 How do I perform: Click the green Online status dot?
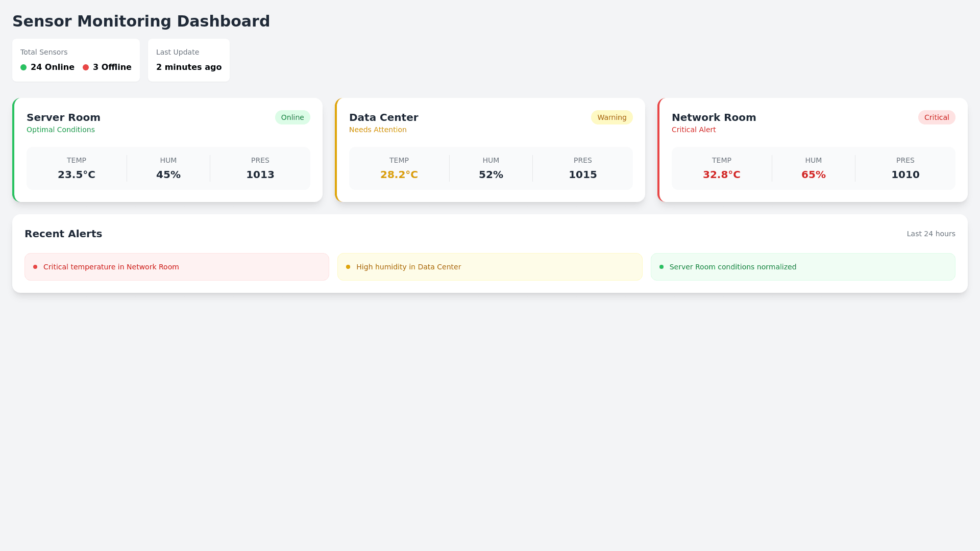pos(23,67)
